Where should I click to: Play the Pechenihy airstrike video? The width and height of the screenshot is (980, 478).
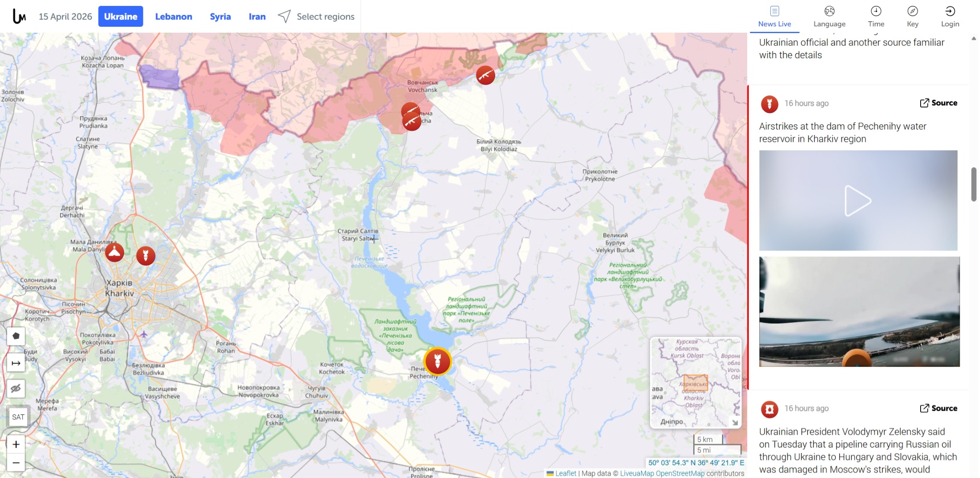click(858, 200)
